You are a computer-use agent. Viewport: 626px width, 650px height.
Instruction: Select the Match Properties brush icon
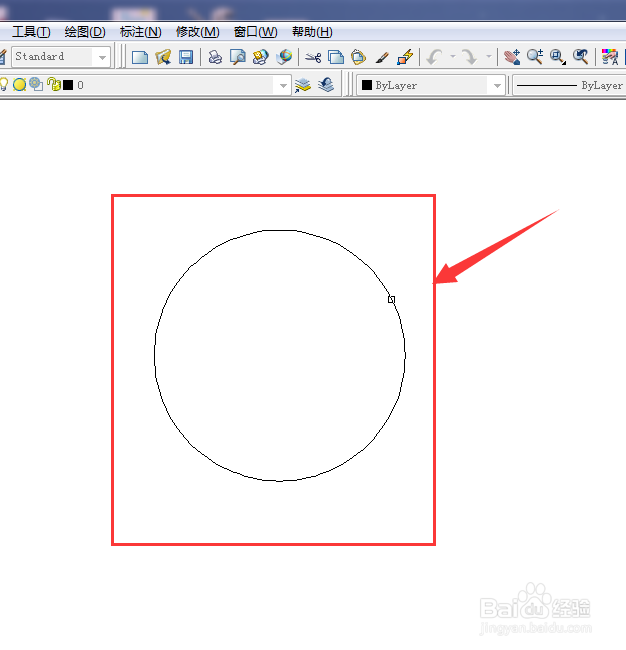pos(382,57)
